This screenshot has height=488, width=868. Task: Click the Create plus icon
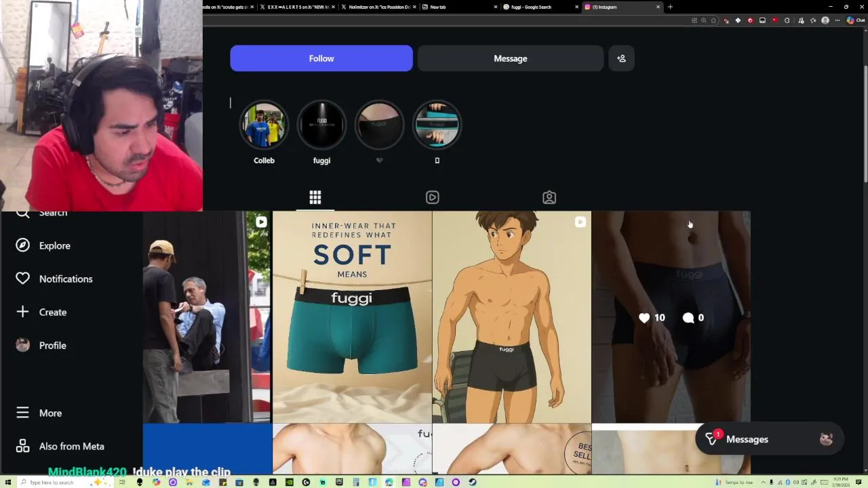(x=23, y=312)
